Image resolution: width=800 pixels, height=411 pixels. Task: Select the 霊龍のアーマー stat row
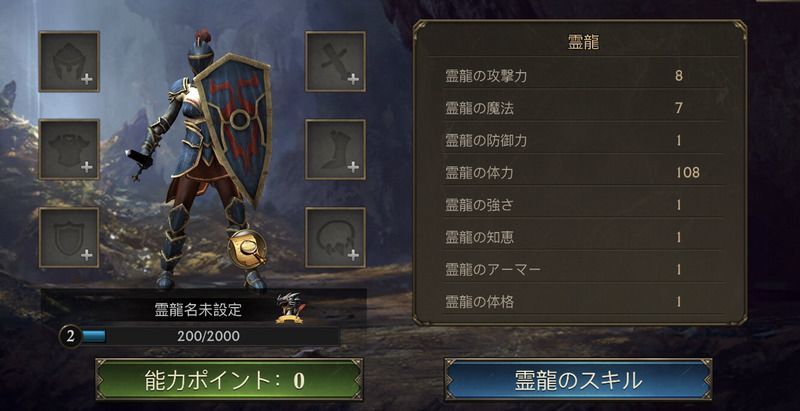(x=583, y=270)
